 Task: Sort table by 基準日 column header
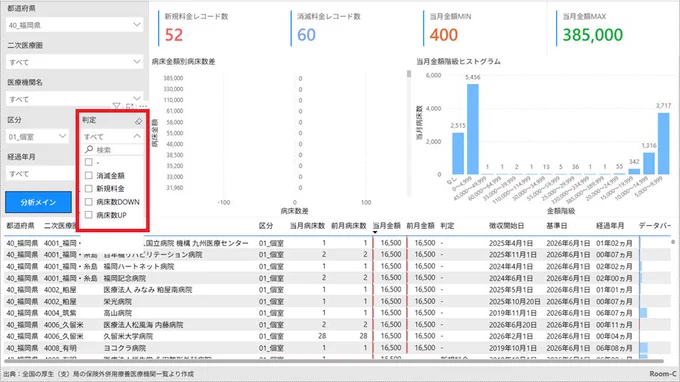coord(557,225)
